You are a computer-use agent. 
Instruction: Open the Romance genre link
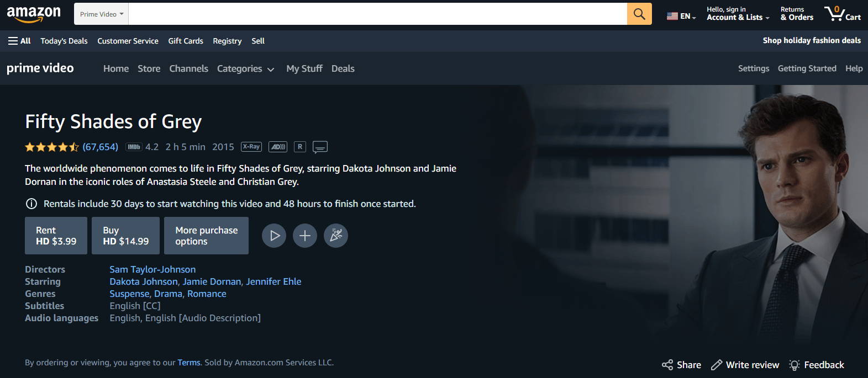click(207, 294)
